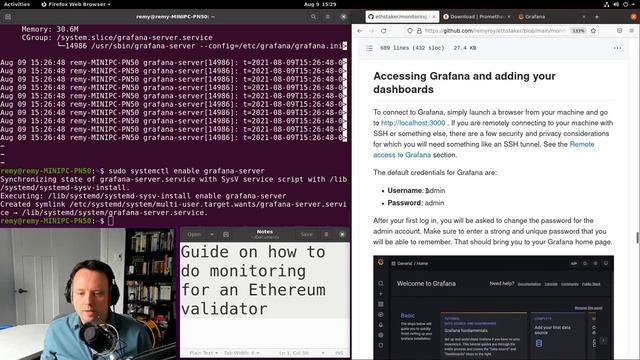Click the Welcome to Grafana screenshot image
Viewport: 640px width, 360px height.
[x=493, y=307]
